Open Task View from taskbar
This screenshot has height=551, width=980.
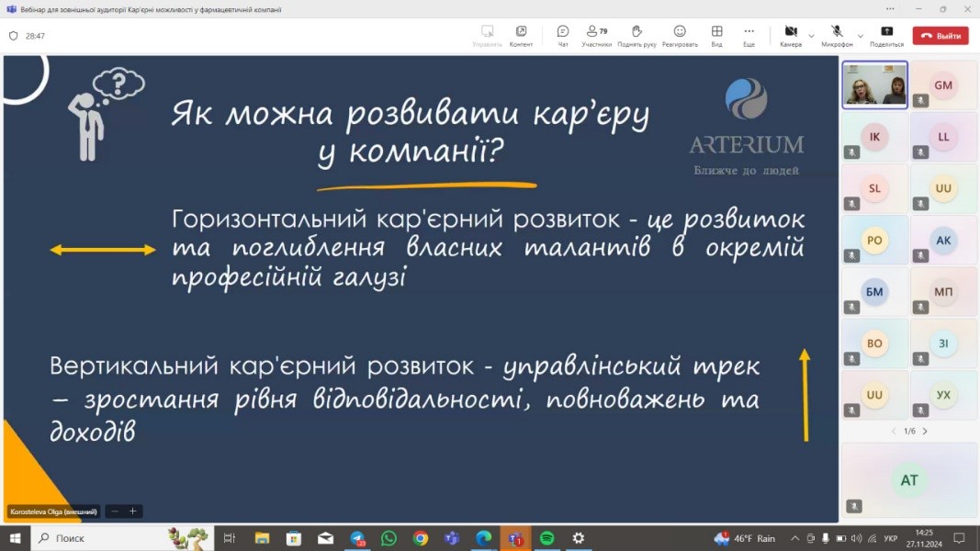(230, 538)
